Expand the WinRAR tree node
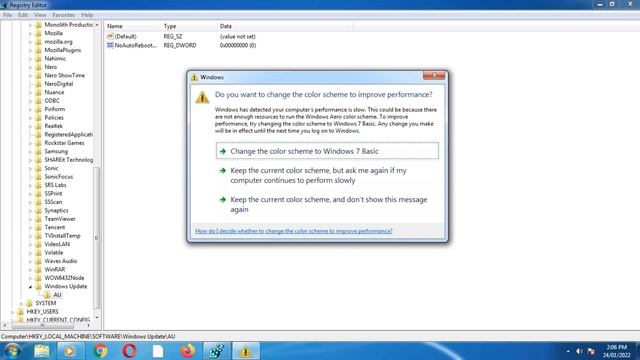 point(30,269)
